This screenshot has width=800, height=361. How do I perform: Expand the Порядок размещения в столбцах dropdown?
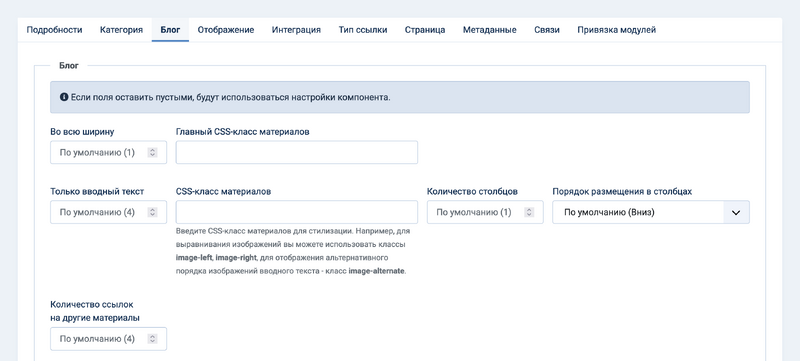click(651, 212)
